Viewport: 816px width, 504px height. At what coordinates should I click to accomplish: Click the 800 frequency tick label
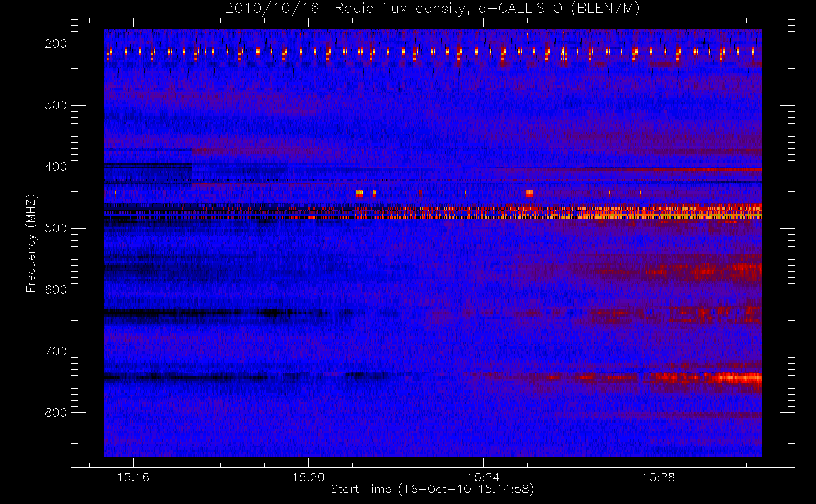[x=55, y=413]
